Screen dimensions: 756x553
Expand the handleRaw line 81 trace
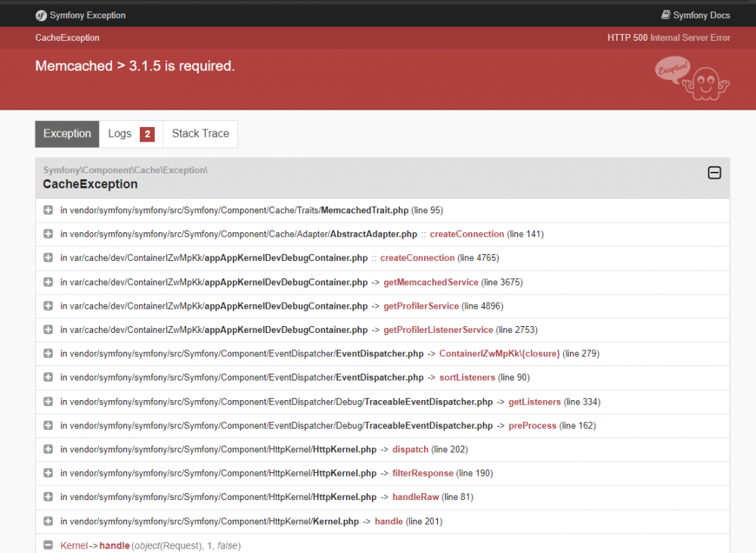click(48, 497)
